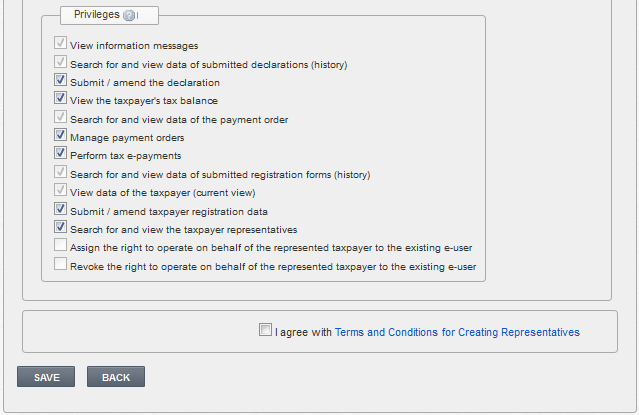
Task: Click the Privileges help question-mark icon
Action: pos(129,15)
